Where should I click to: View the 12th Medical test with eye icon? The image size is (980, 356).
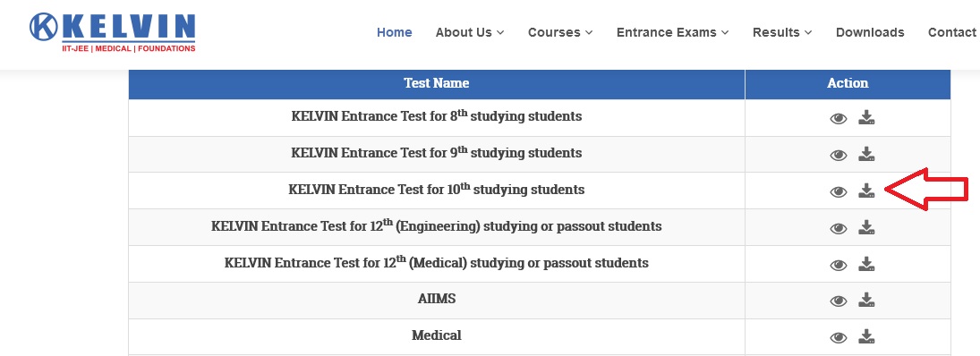(838, 266)
